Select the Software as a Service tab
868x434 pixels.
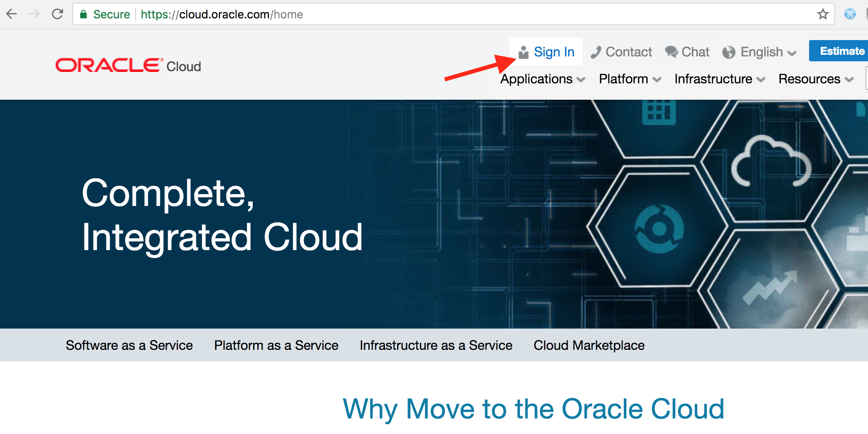[129, 345]
